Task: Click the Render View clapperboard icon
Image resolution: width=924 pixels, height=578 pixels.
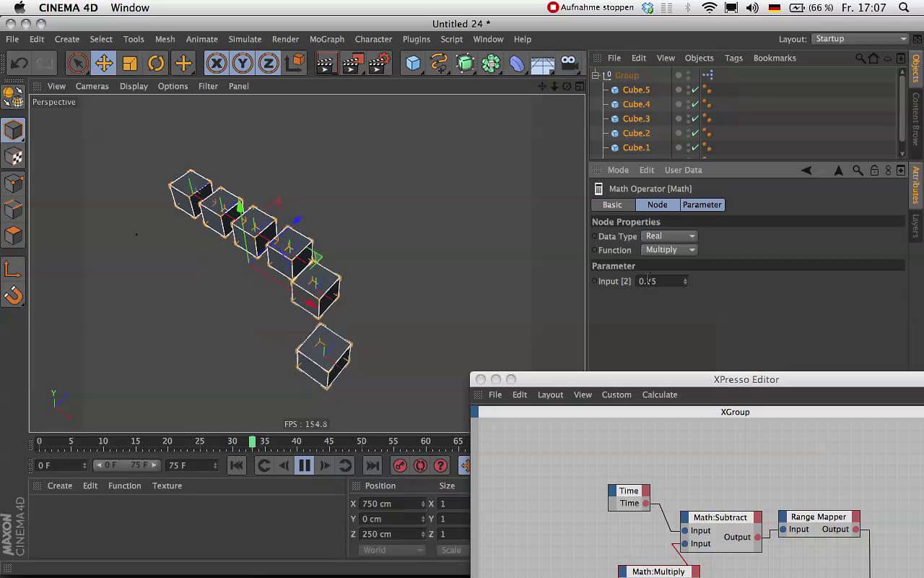Action: click(x=326, y=64)
